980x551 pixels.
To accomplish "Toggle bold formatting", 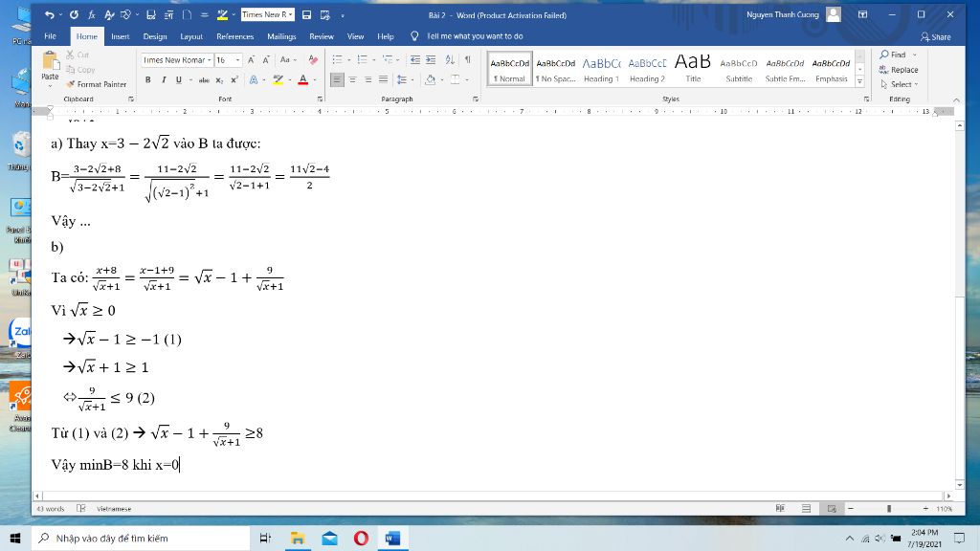I will 148,80.
